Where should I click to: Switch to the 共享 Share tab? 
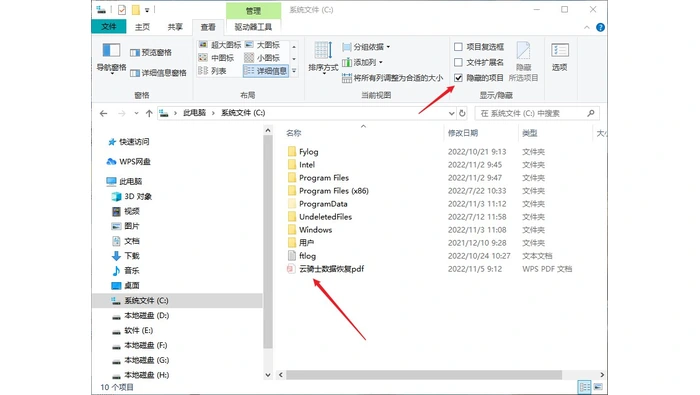(x=175, y=27)
